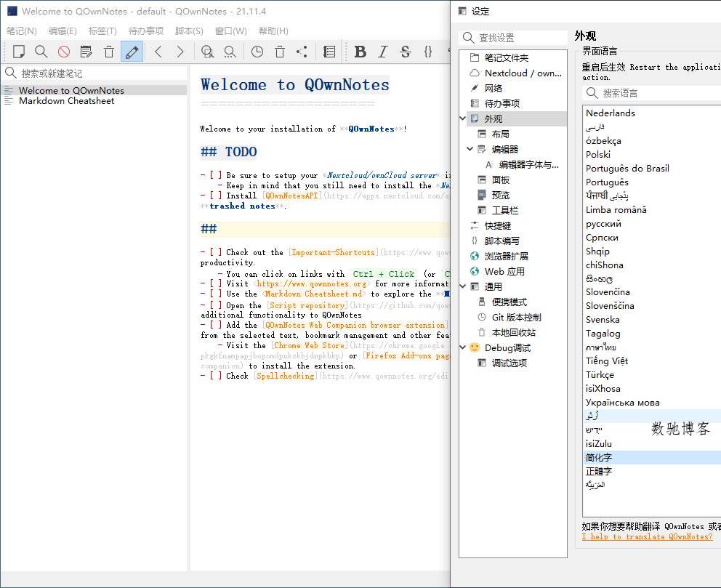Select the Welcome to QOwnNotes note

[94, 90]
